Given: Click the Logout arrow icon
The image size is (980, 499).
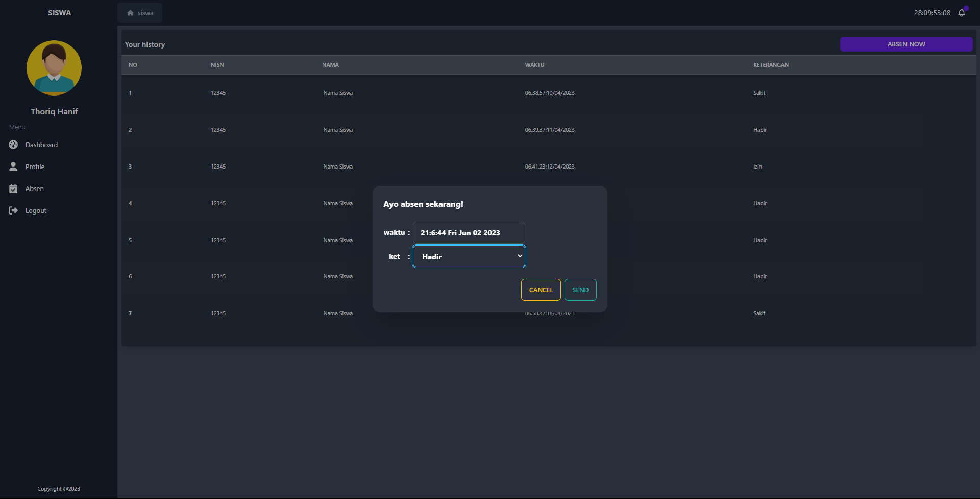Looking at the screenshot, I should pyautogui.click(x=13, y=210).
